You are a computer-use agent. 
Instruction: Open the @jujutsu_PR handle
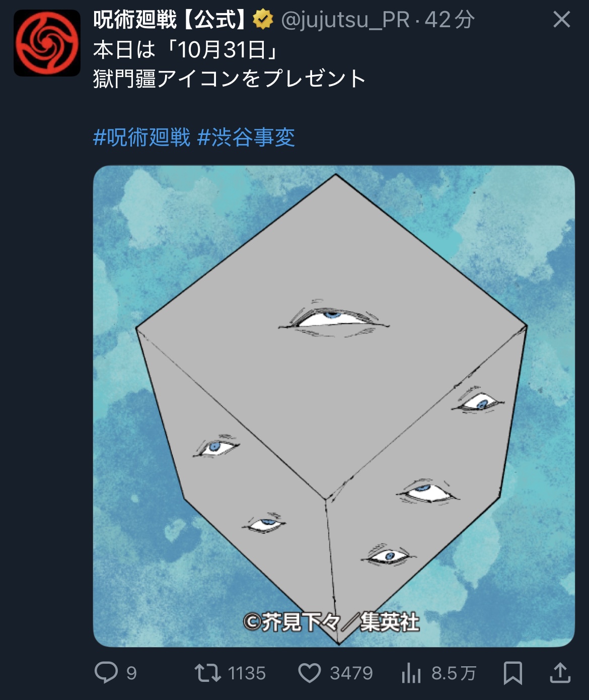pos(345,21)
